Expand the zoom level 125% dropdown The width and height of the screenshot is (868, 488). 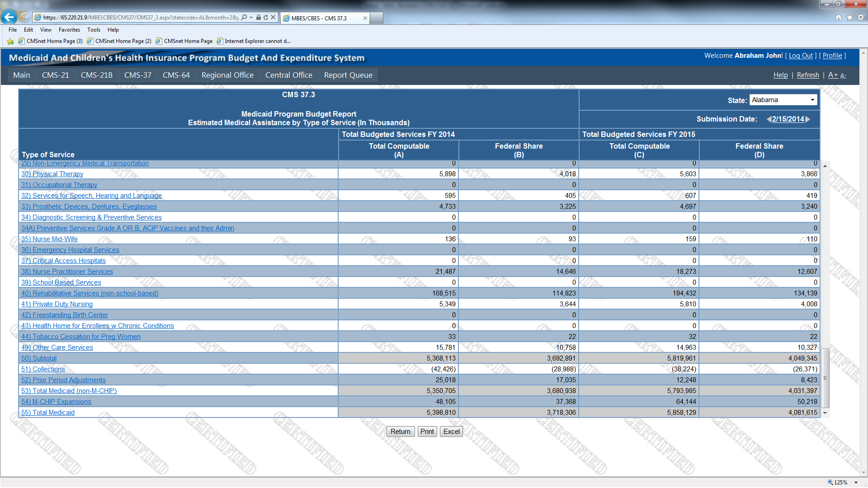(856, 483)
